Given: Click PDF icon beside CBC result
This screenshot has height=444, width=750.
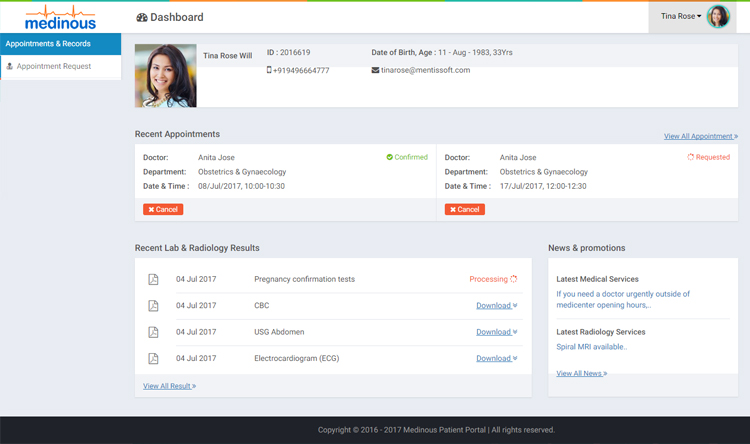Looking at the screenshot, I should pyautogui.click(x=153, y=306).
